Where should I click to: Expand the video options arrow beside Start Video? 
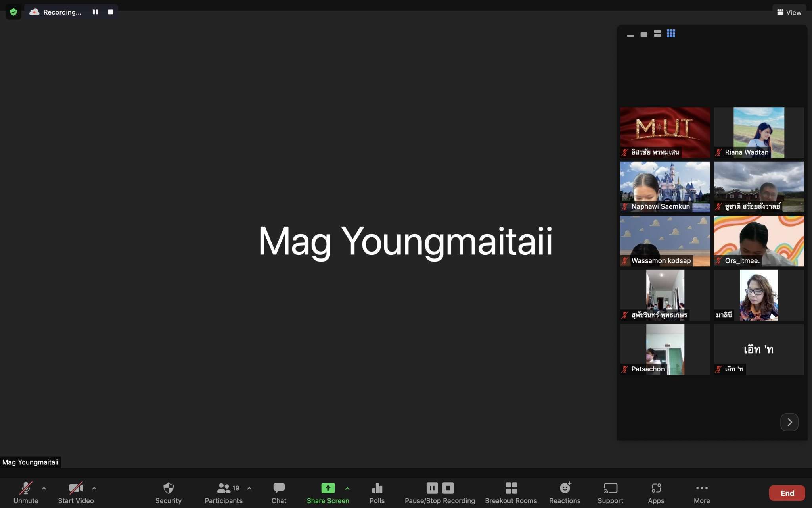94,488
